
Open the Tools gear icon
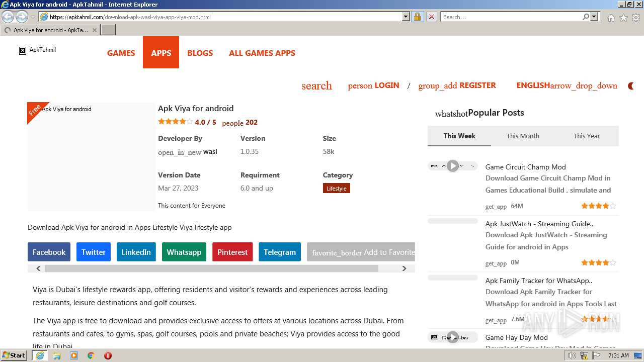click(636, 17)
